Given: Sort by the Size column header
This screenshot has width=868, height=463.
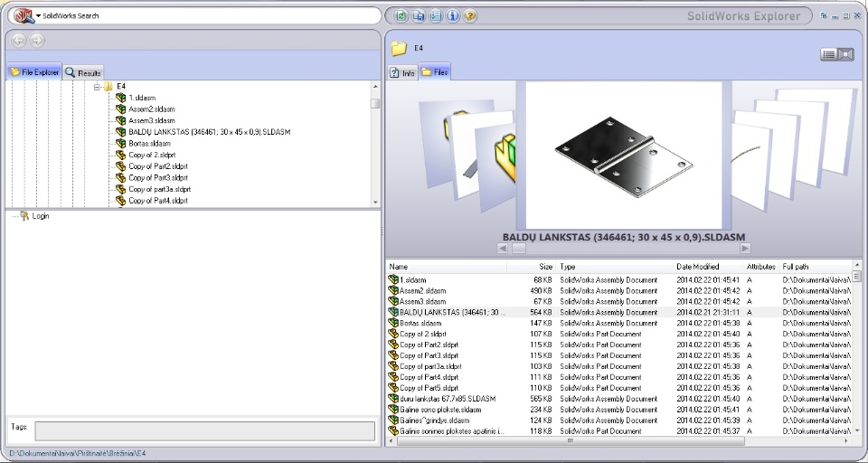Looking at the screenshot, I should pyautogui.click(x=532, y=267).
